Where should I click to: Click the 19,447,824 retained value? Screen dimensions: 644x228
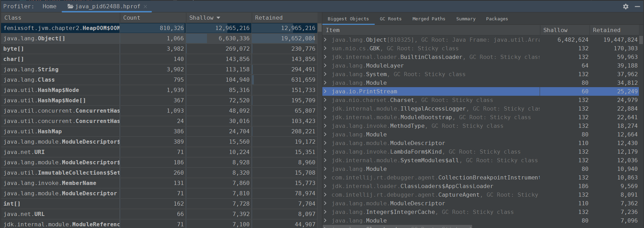[620, 40]
